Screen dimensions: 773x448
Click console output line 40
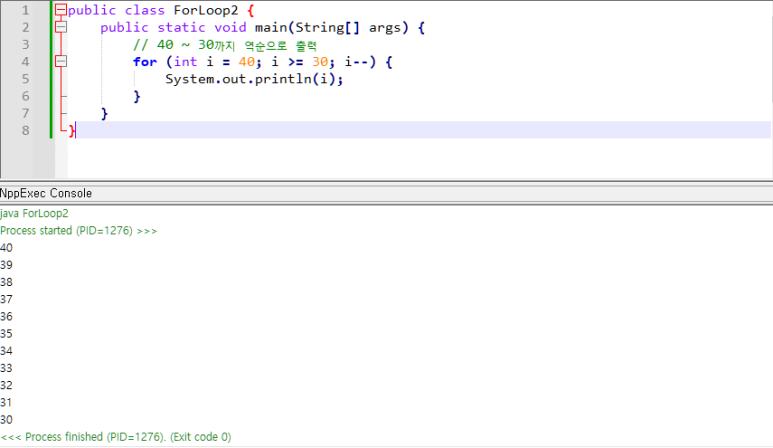point(6,248)
